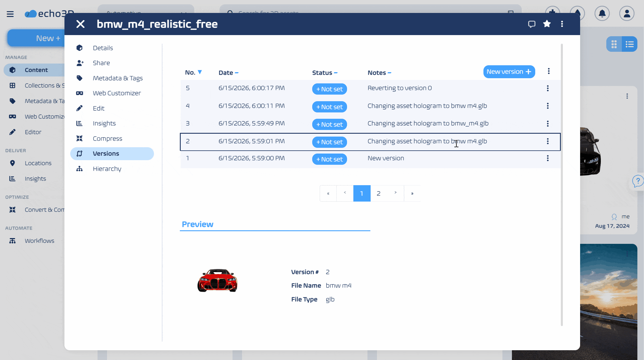
Task: Toggle the favorite star icon
Action: (547, 24)
